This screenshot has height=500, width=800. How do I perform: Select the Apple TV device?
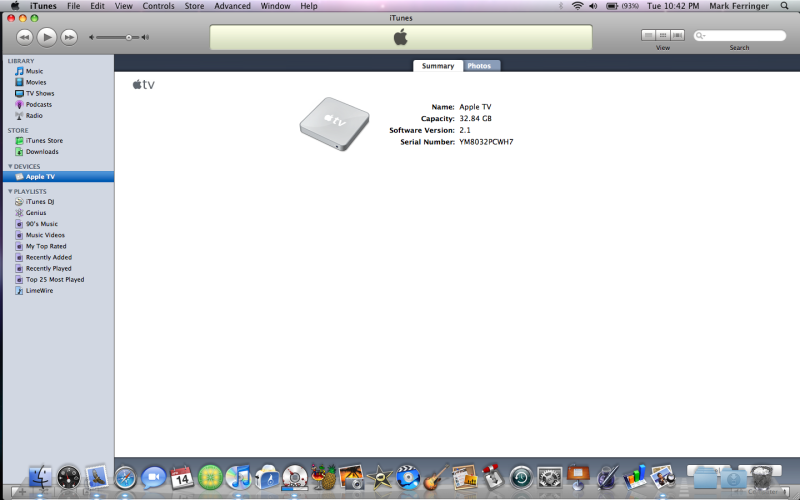[x=58, y=177]
